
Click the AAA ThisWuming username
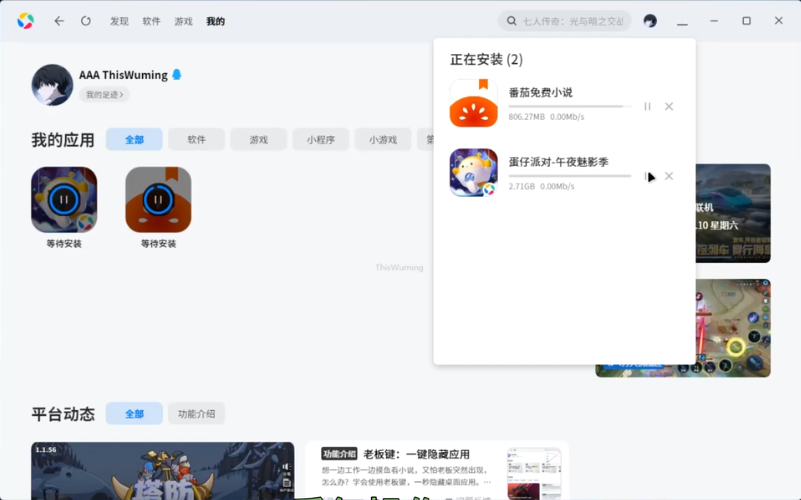pyautogui.click(x=123, y=75)
